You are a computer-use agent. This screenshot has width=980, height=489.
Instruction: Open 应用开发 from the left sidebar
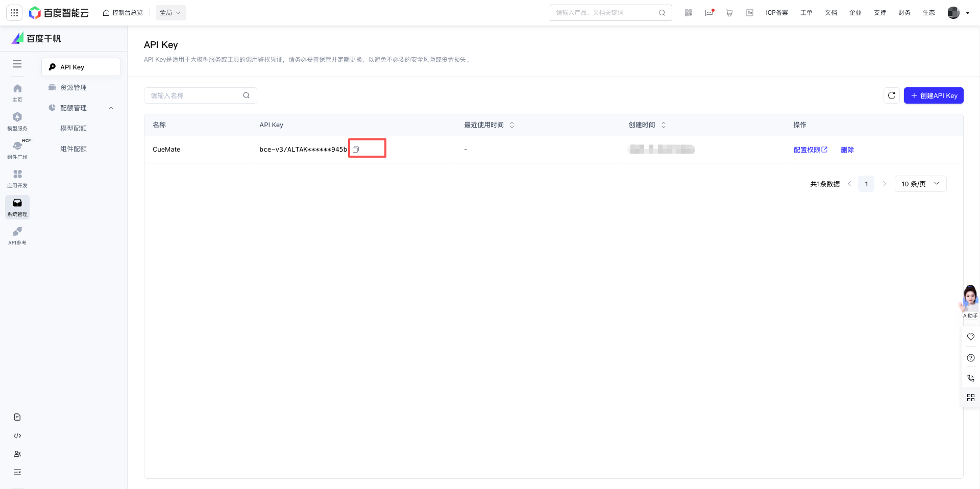click(x=17, y=178)
